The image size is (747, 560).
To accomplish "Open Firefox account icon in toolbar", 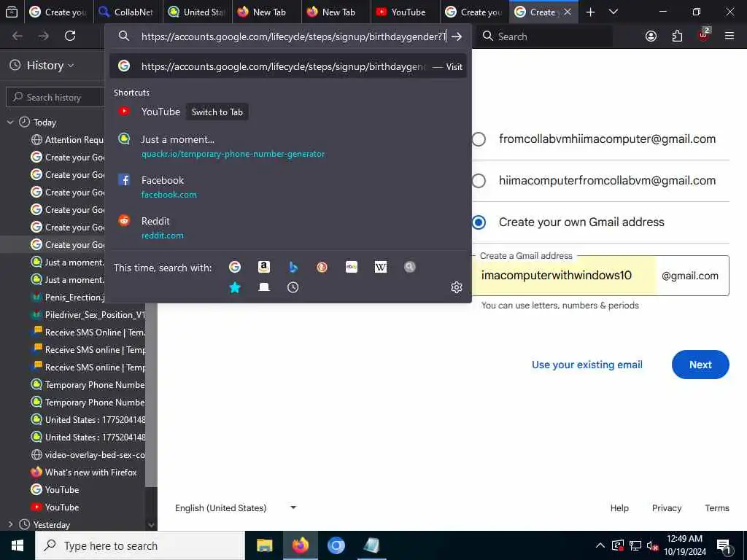I will point(651,36).
